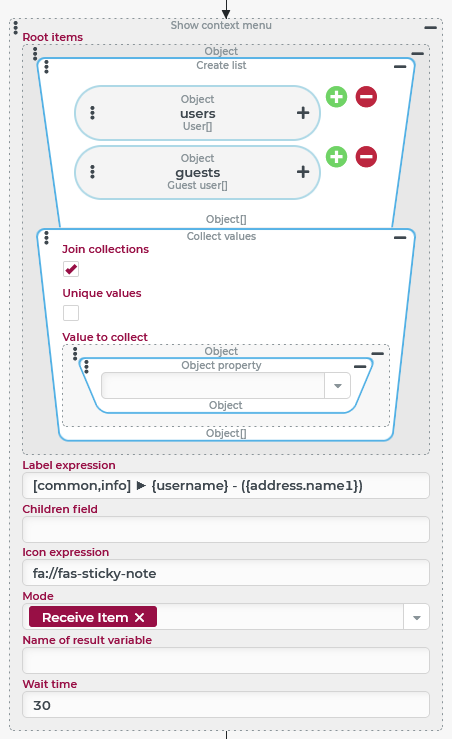The image size is (452, 739).
Task: Open the Mode dropdown arrow
Action: point(417,617)
